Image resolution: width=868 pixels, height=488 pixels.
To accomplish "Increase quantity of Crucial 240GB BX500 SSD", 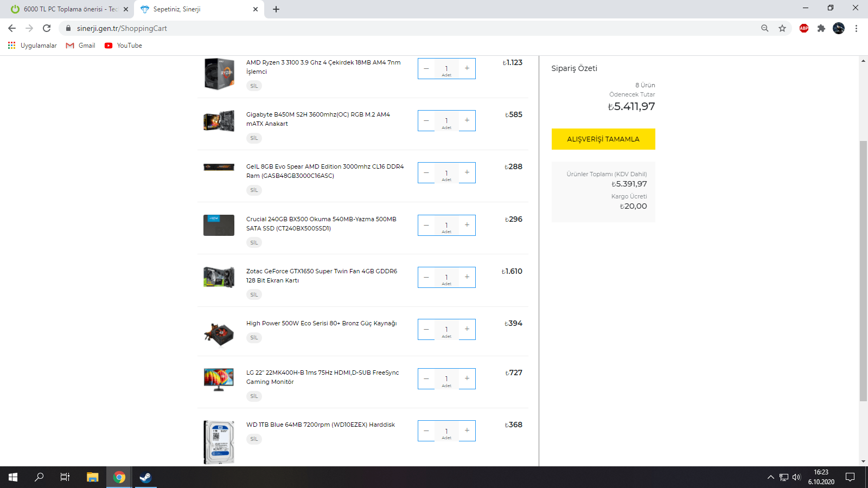I will click(467, 225).
